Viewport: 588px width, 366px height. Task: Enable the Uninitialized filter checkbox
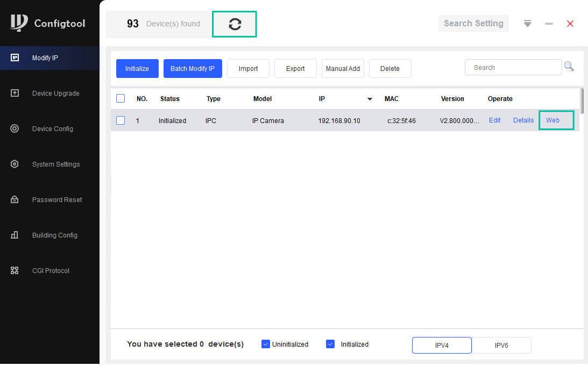(x=265, y=343)
